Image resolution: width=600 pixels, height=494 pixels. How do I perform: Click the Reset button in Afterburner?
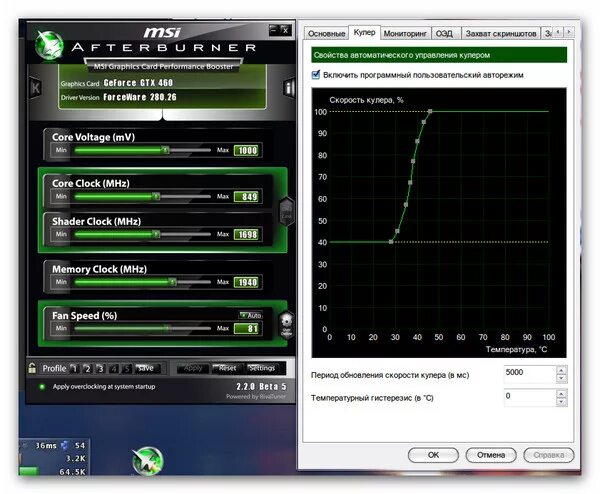coord(226,368)
